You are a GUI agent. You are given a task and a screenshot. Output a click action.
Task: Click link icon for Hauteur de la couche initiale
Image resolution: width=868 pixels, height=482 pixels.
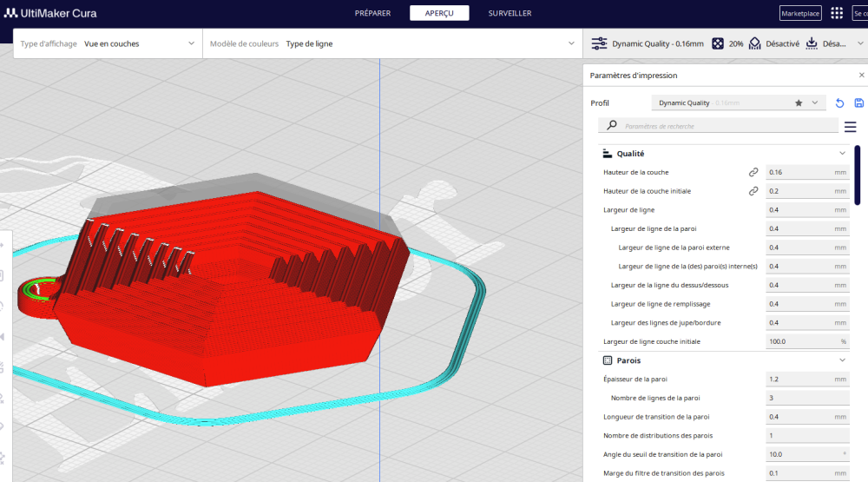[753, 191]
